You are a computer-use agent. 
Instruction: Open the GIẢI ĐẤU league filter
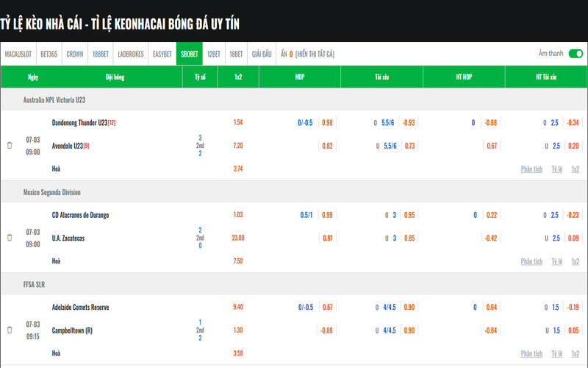coord(262,54)
